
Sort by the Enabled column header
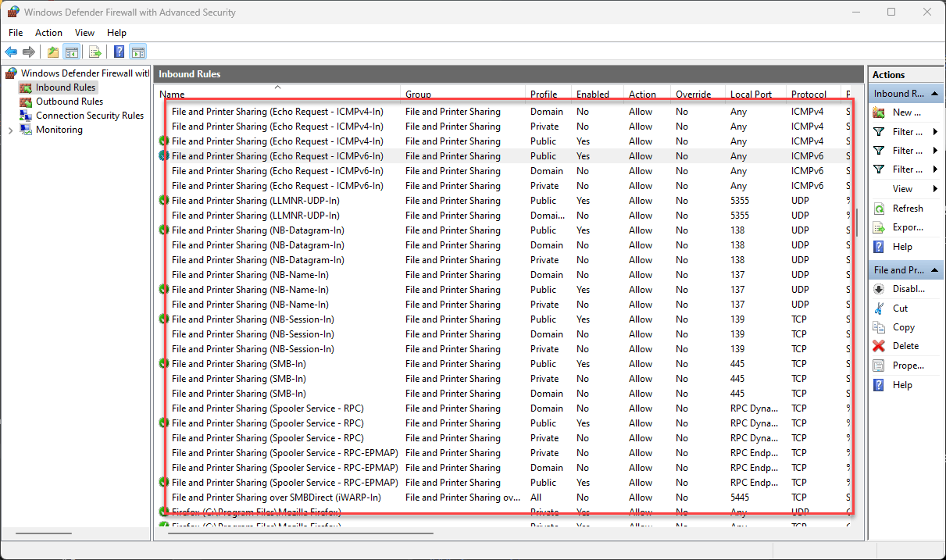(598, 94)
